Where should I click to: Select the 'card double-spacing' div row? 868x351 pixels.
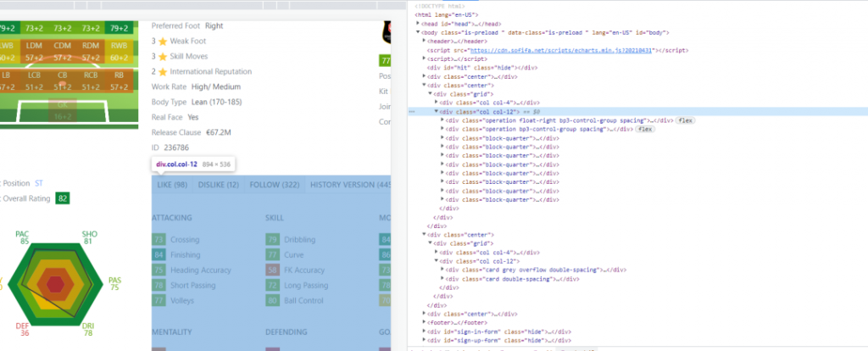[512, 279]
